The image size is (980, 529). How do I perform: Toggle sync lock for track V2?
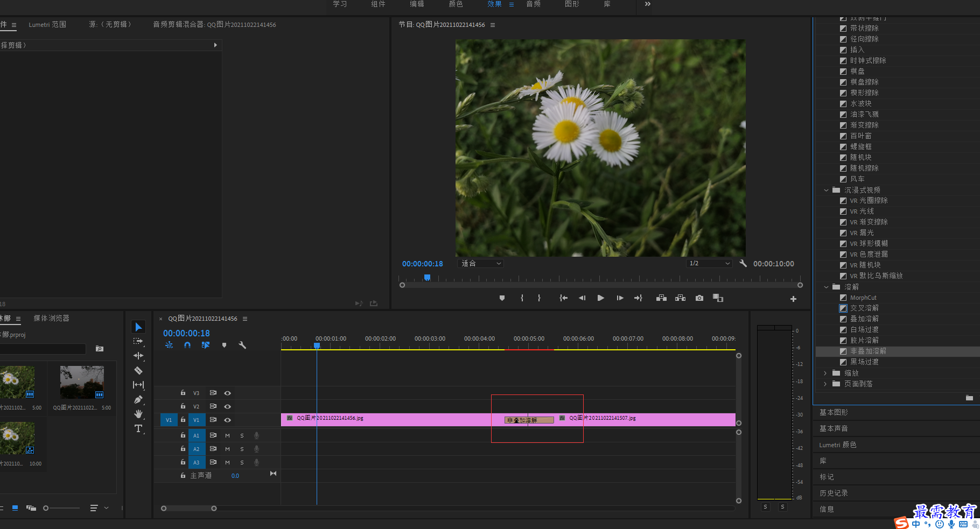coord(213,406)
